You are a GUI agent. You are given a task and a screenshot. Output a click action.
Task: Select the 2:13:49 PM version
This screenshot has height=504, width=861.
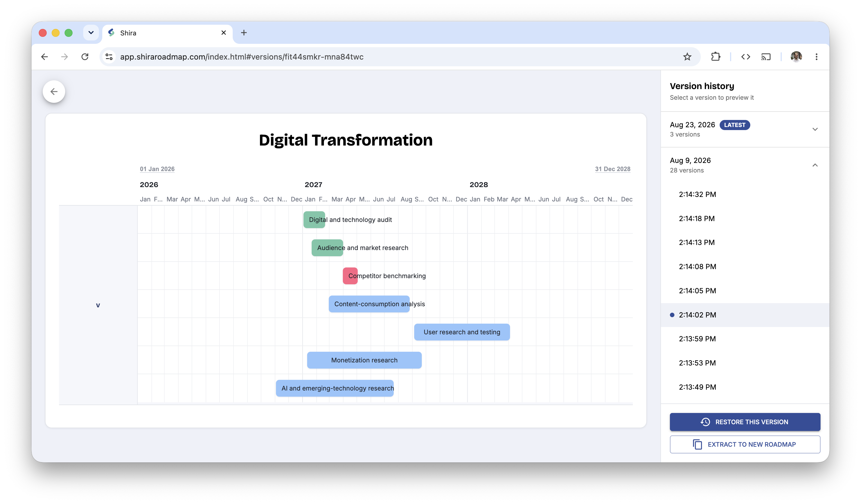745,387
